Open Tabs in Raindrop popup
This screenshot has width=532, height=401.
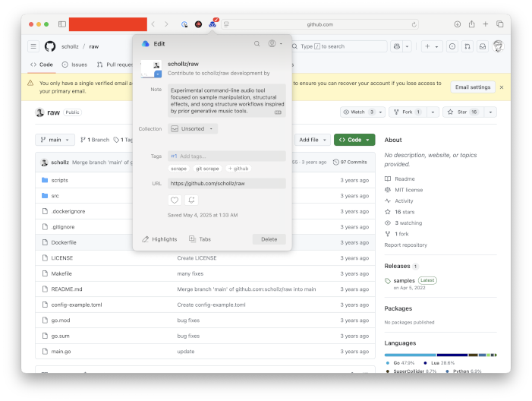pyautogui.click(x=200, y=239)
